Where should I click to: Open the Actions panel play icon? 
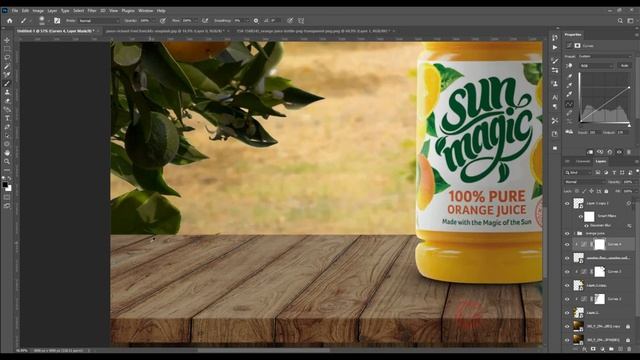tap(555, 47)
